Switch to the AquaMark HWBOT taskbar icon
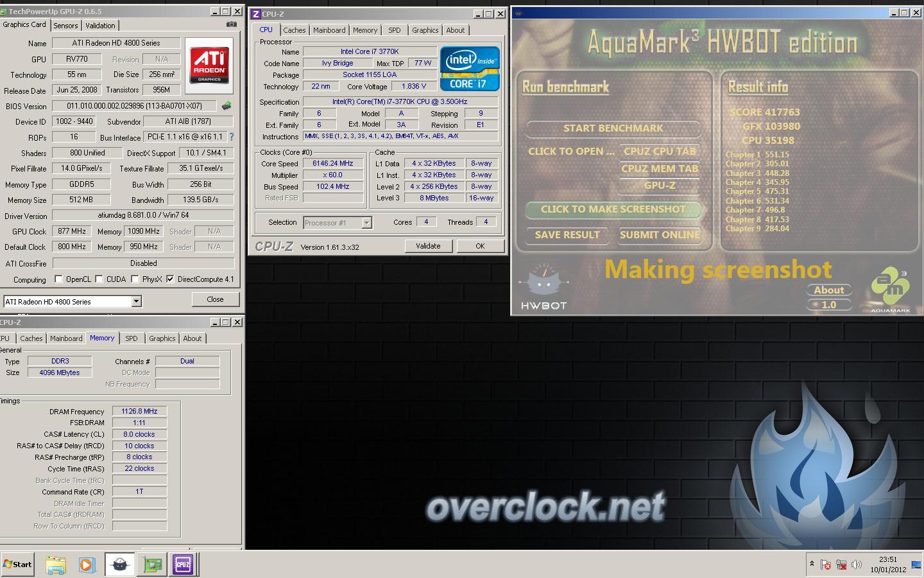 click(x=119, y=565)
